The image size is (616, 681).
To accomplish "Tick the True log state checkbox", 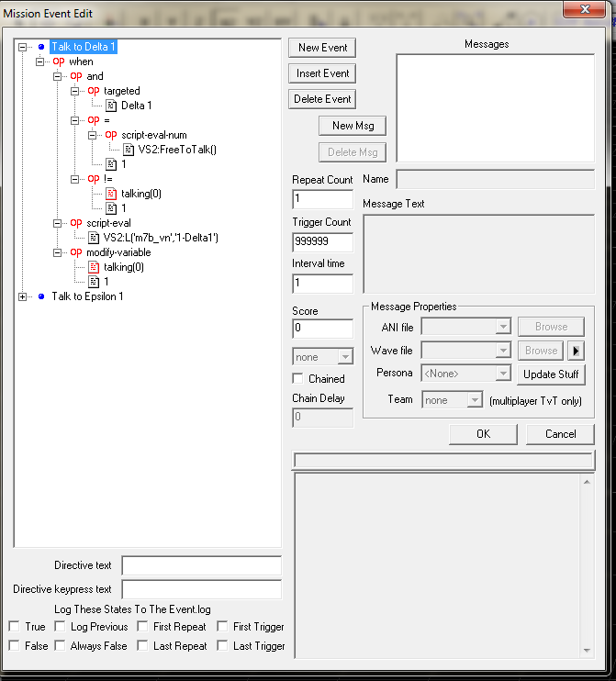I will (x=15, y=626).
